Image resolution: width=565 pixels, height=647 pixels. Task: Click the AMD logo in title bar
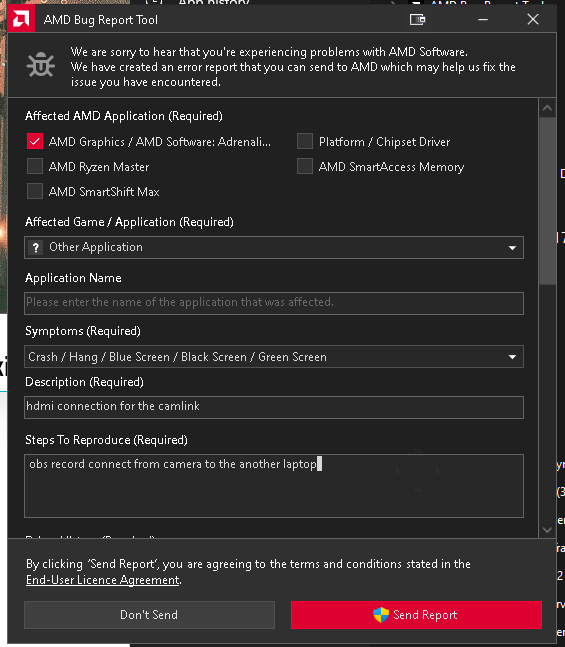[x=21, y=19]
